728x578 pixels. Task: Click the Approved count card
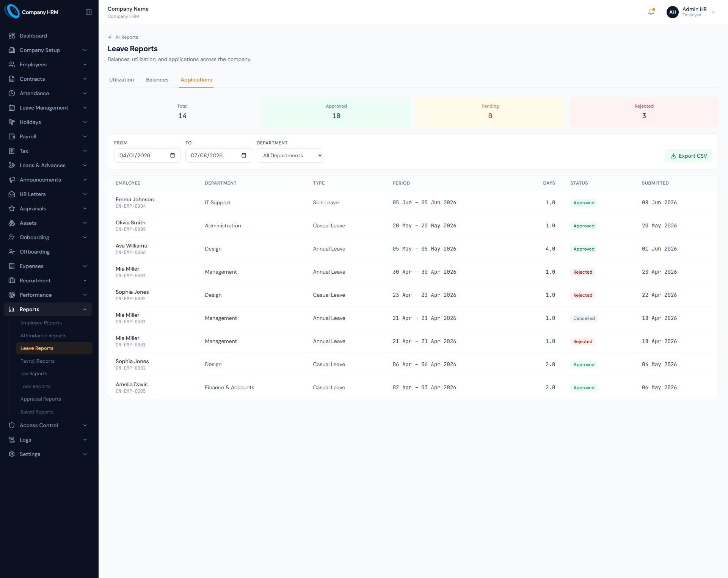pos(336,112)
